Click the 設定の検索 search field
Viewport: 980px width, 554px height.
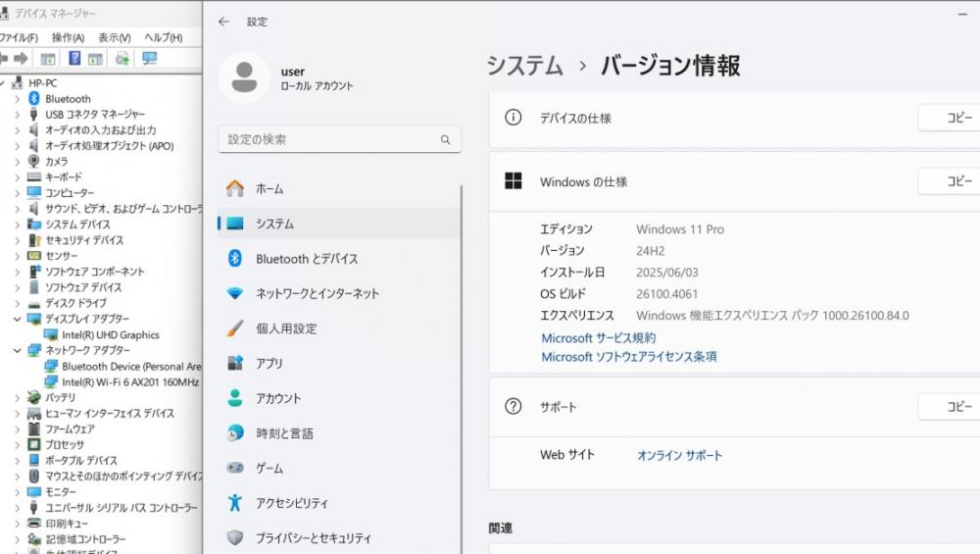[339, 139]
